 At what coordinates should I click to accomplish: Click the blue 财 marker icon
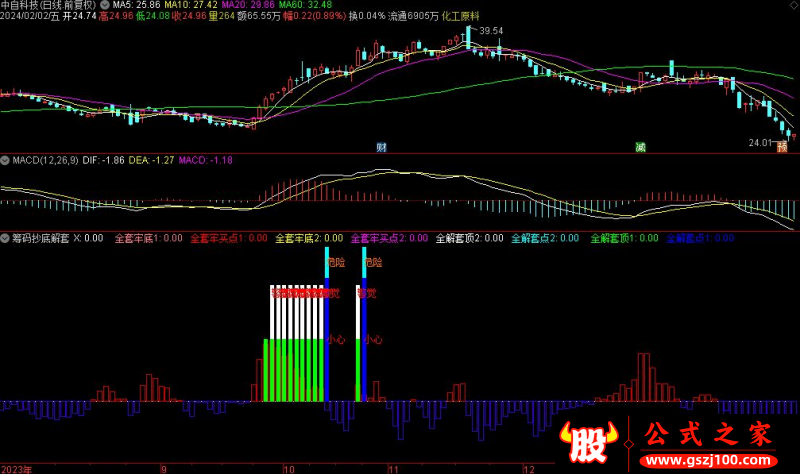pos(381,147)
